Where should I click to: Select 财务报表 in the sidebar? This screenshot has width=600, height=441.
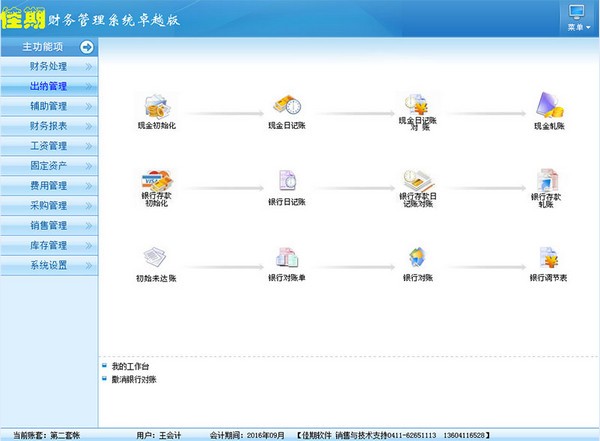pyautogui.click(x=49, y=126)
